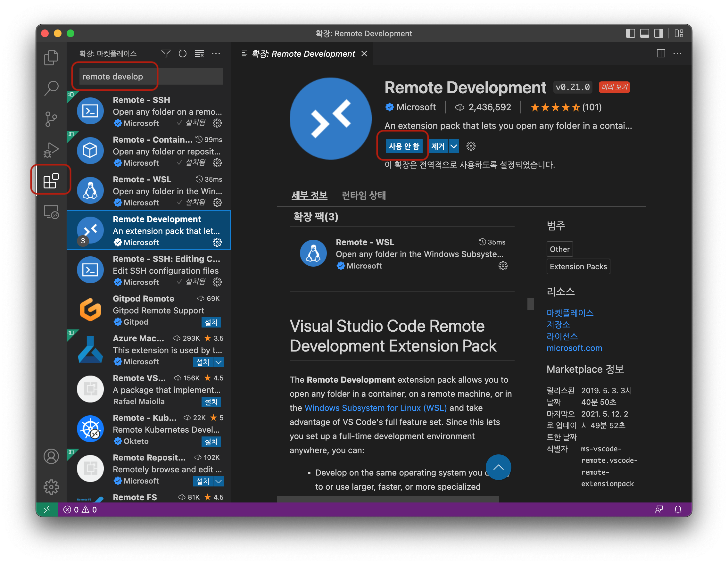Open Remote Explorer icon in activity bar
This screenshot has width=728, height=564.
click(x=51, y=212)
